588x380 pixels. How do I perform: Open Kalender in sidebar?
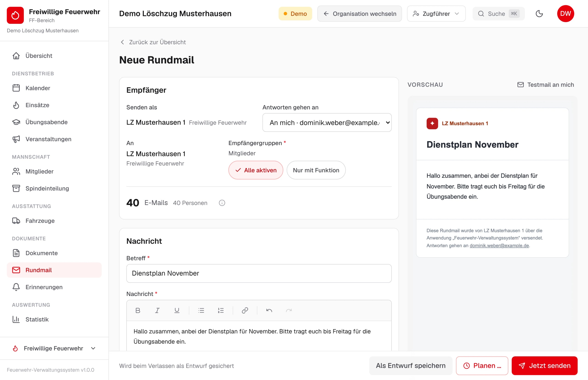pyautogui.click(x=54, y=88)
